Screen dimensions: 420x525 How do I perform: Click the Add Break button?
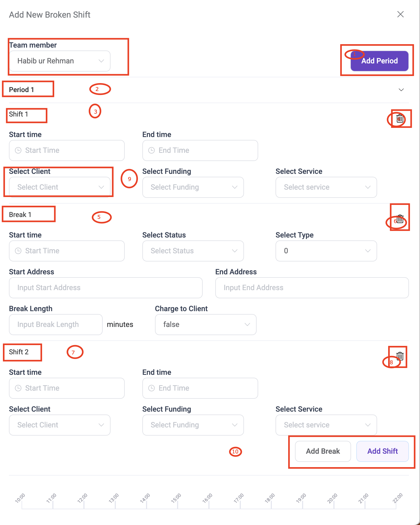pos(323,451)
